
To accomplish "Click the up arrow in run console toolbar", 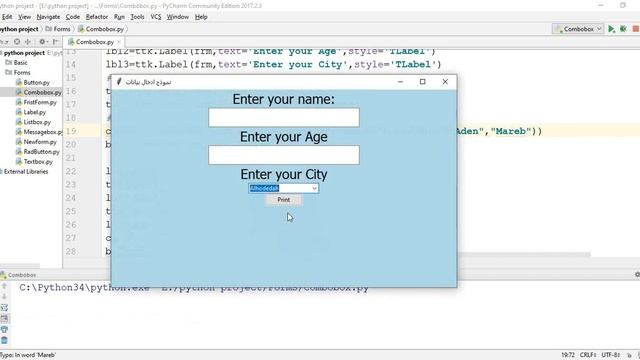I will point(4,287).
